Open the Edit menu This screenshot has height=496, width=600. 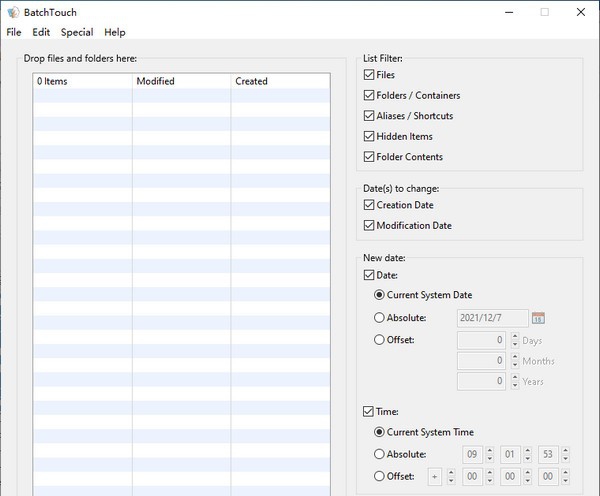[x=41, y=32]
